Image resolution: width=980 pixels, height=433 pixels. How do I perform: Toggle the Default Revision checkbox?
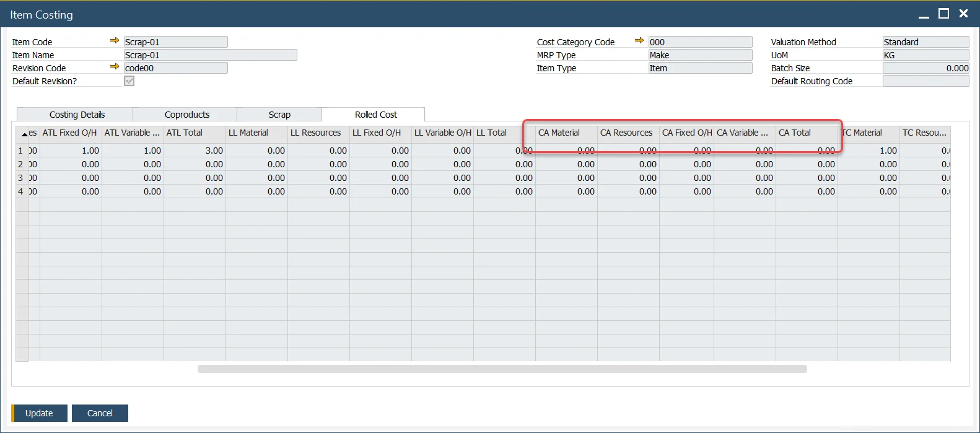point(129,81)
